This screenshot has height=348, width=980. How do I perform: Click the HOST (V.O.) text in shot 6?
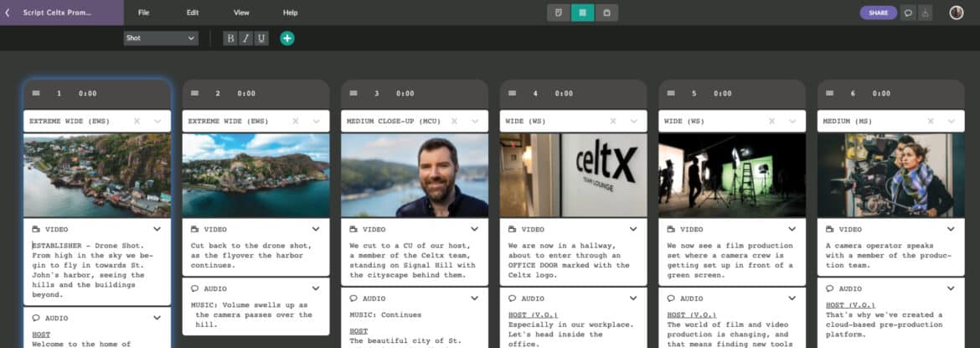click(846, 304)
